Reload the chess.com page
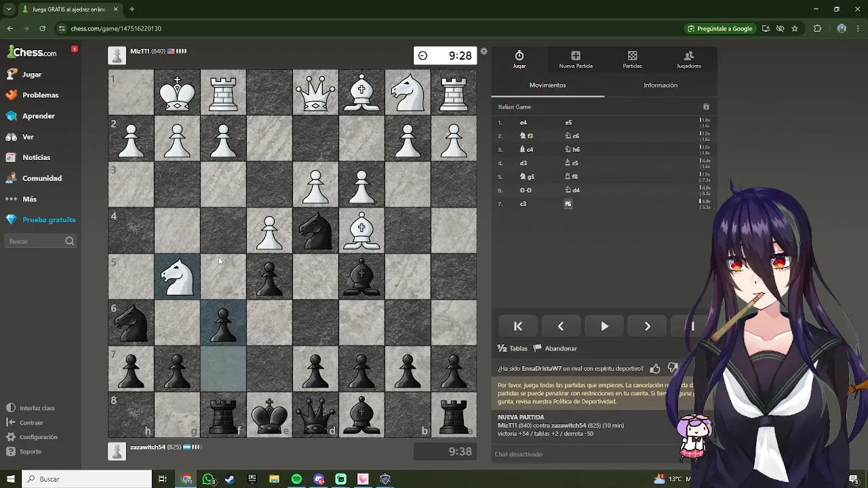Screen dimensions: 868x488 (42, 28)
